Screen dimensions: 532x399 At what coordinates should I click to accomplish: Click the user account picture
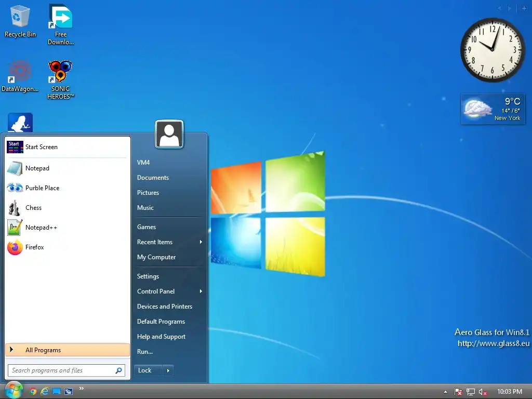(x=169, y=135)
